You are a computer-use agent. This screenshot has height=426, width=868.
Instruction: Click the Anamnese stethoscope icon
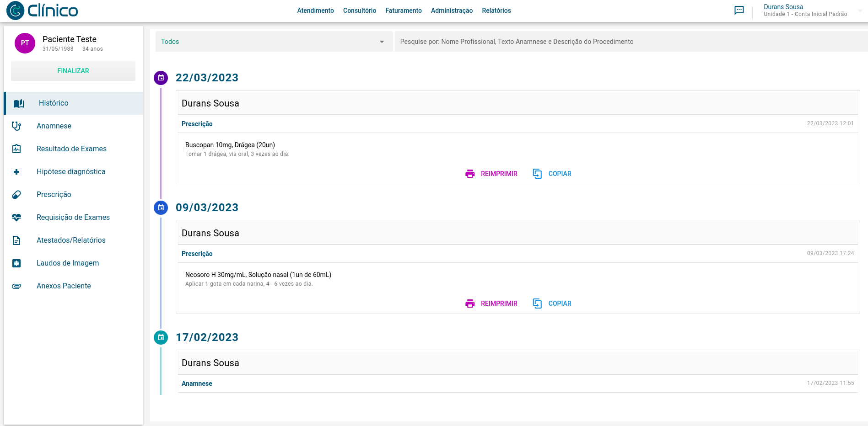16,126
